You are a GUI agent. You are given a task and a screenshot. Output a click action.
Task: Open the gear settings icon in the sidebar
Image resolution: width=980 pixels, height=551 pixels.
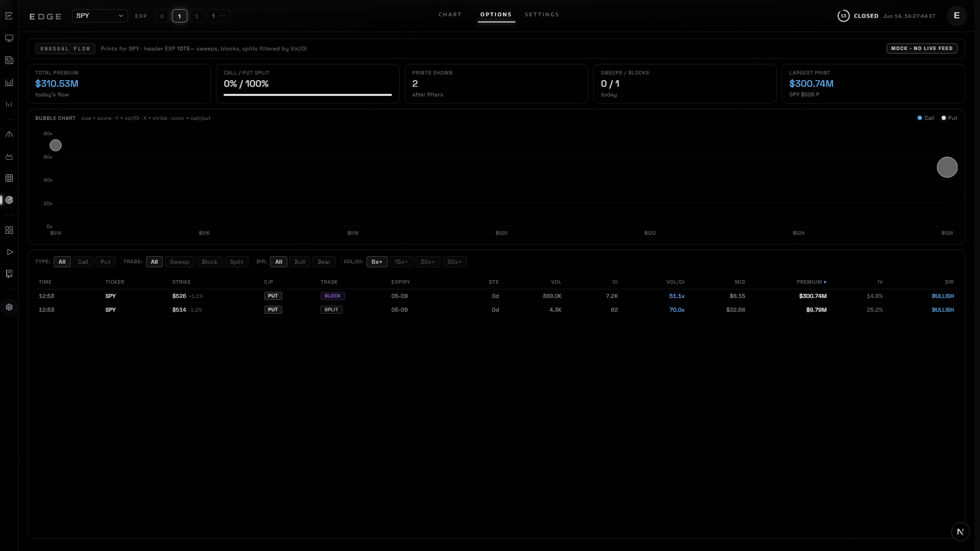click(x=9, y=307)
